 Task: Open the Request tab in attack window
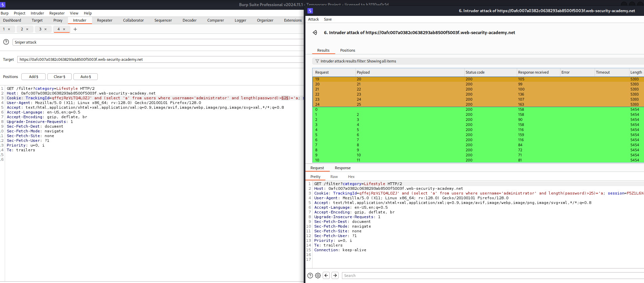click(x=317, y=168)
